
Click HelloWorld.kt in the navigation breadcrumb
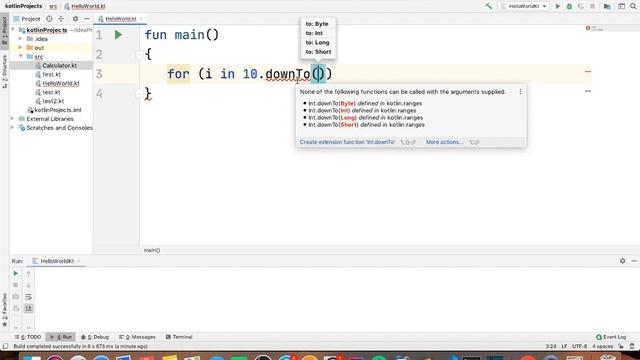point(88,6)
